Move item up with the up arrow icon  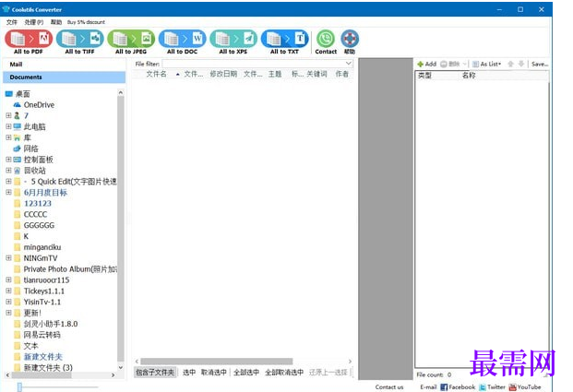tap(510, 64)
